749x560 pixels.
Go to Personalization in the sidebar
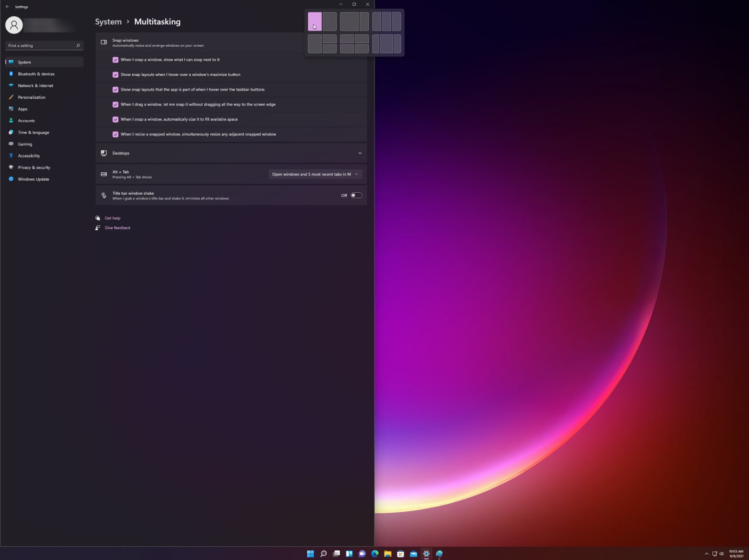click(31, 97)
